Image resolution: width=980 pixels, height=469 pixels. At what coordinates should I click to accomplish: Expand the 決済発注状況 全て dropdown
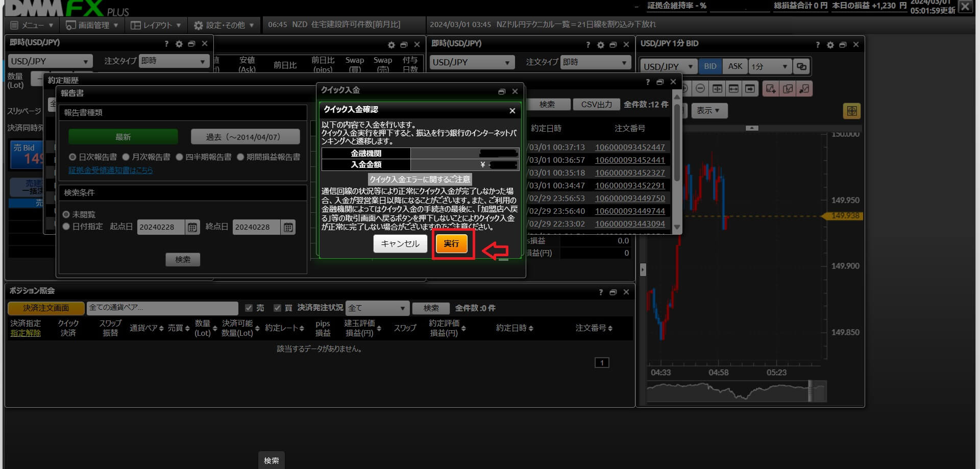coord(377,308)
